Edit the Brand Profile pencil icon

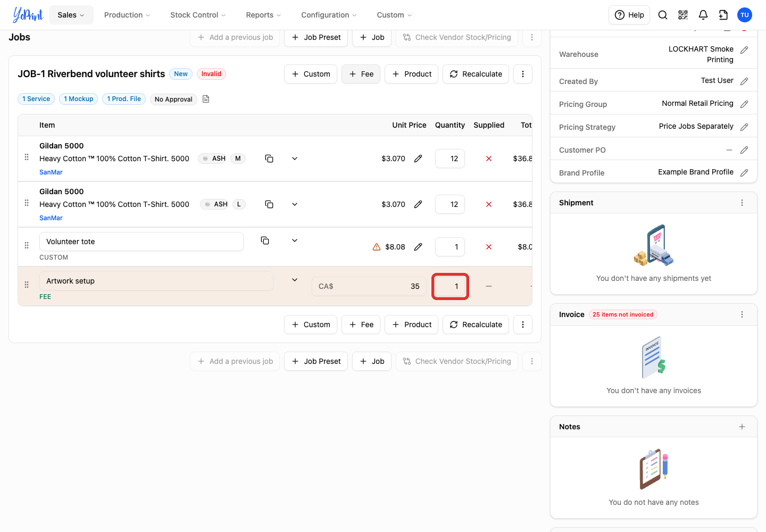(744, 173)
